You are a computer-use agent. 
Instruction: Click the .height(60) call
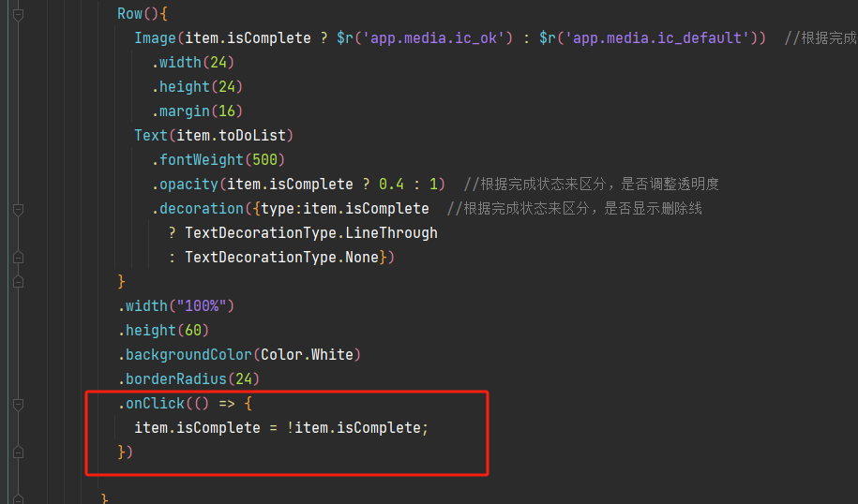163,331
